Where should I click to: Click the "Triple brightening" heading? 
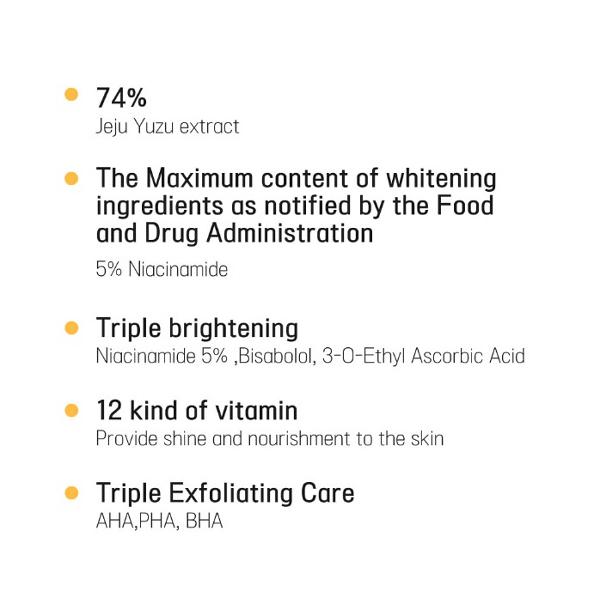pos(197,328)
